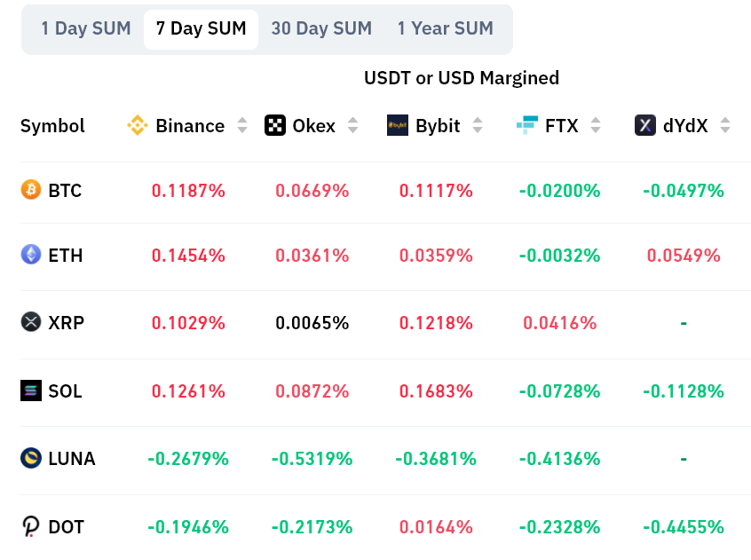
Task: Open the LUNA symbol link
Action: click(72, 459)
